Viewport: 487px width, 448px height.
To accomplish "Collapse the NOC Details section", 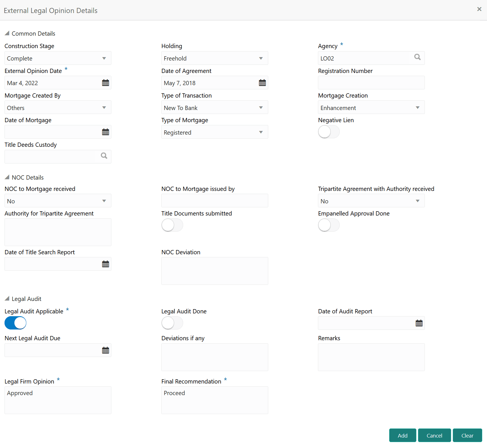I will click(x=7, y=177).
